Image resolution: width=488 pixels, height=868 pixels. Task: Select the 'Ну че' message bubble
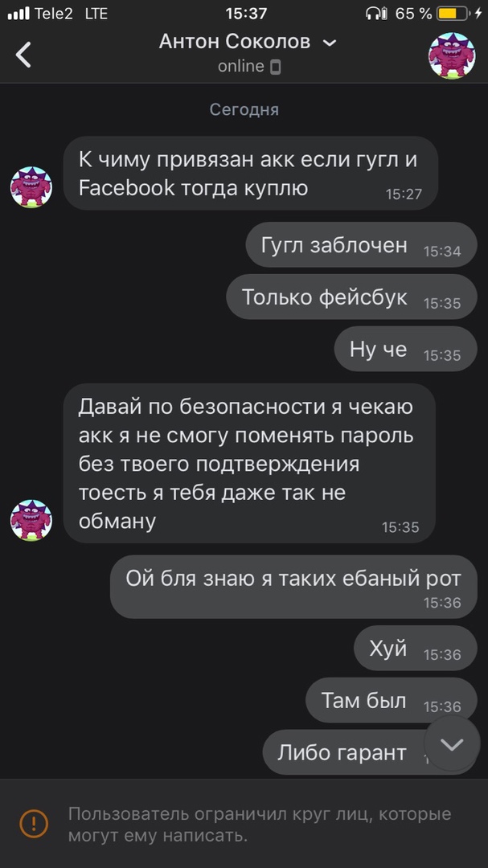coord(405,349)
